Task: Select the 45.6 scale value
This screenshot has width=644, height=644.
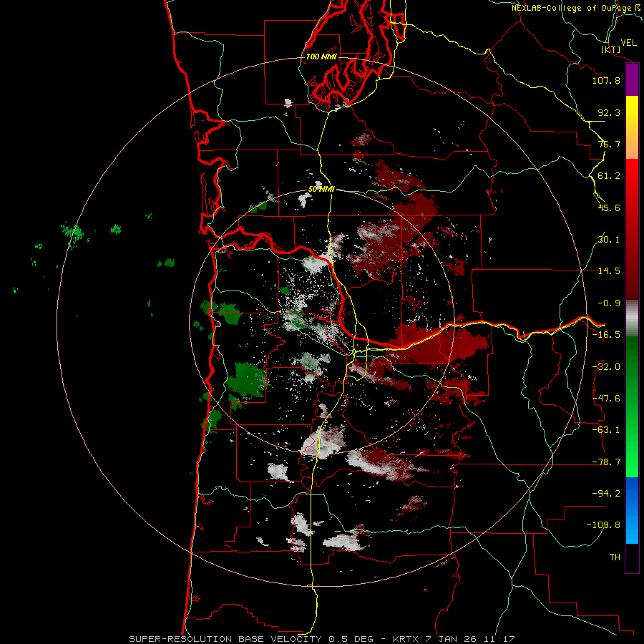Action: 609,208
